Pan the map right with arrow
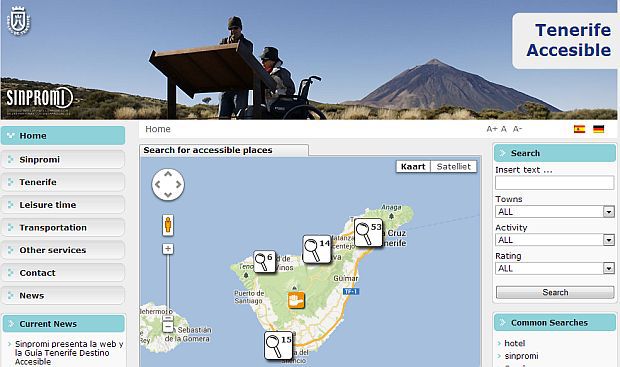620x367 pixels. click(x=179, y=184)
